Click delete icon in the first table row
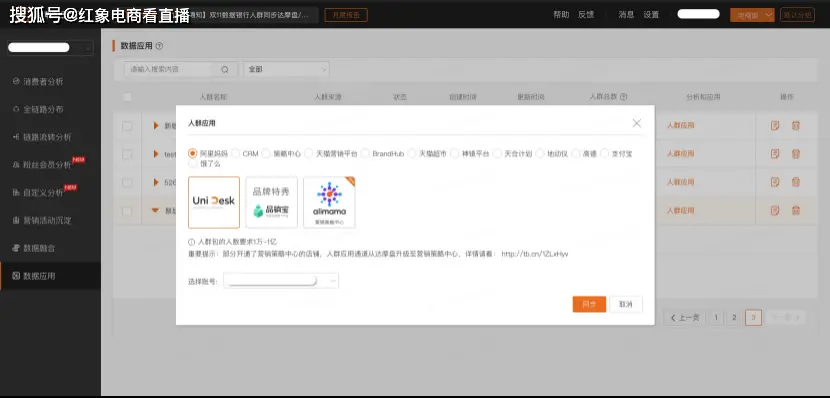This screenshot has height=398, width=830. tap(795, 125)
